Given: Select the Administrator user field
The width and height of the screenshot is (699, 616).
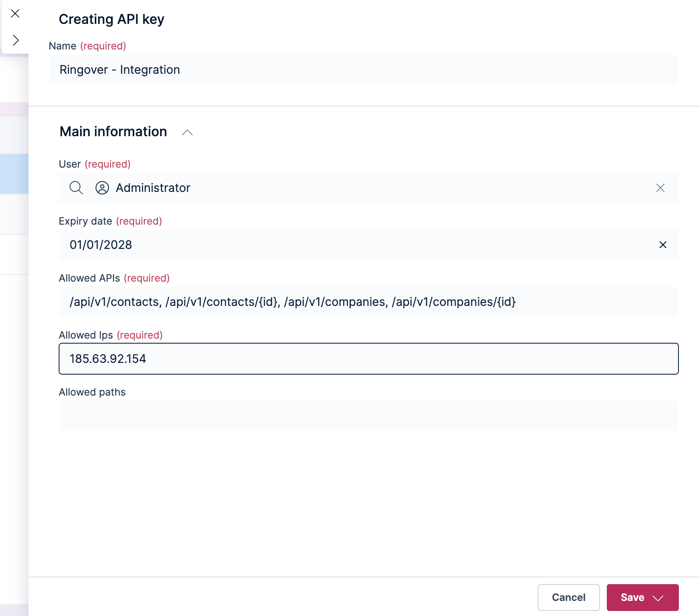Looking at the screenshot, I should click(368, 188).
